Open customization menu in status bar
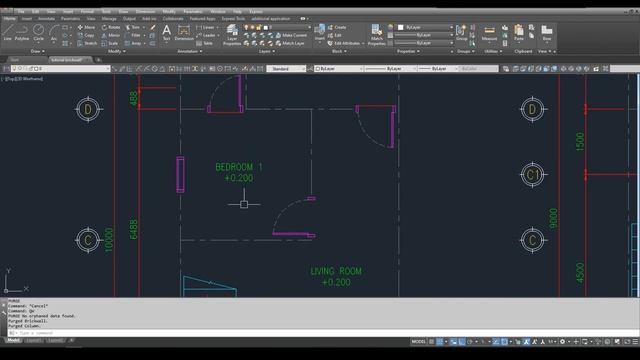The width and height of the screenshot is (640, 360). 635,342
